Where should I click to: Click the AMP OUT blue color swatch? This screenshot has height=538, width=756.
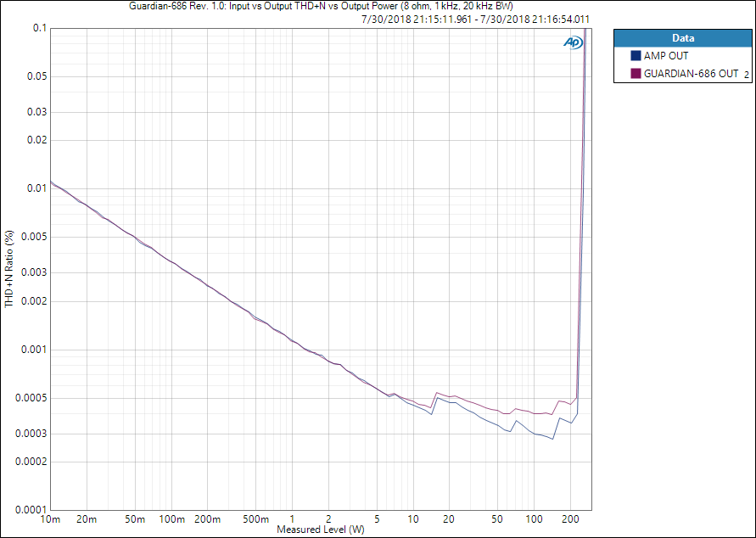[636, 55]
